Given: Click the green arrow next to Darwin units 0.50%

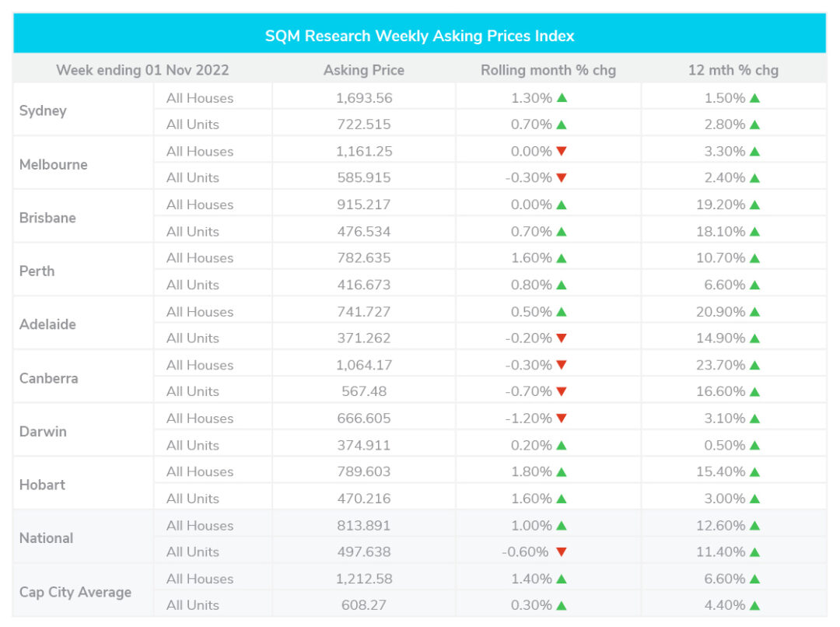Looking at the screenshot, I should pyautogui.click(x=754, y=445).
